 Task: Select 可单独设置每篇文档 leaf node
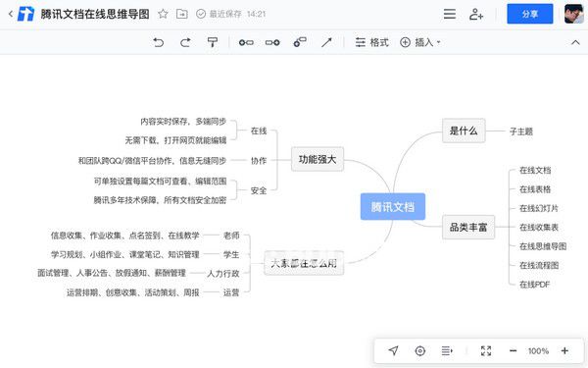click(x=160, y=181)
